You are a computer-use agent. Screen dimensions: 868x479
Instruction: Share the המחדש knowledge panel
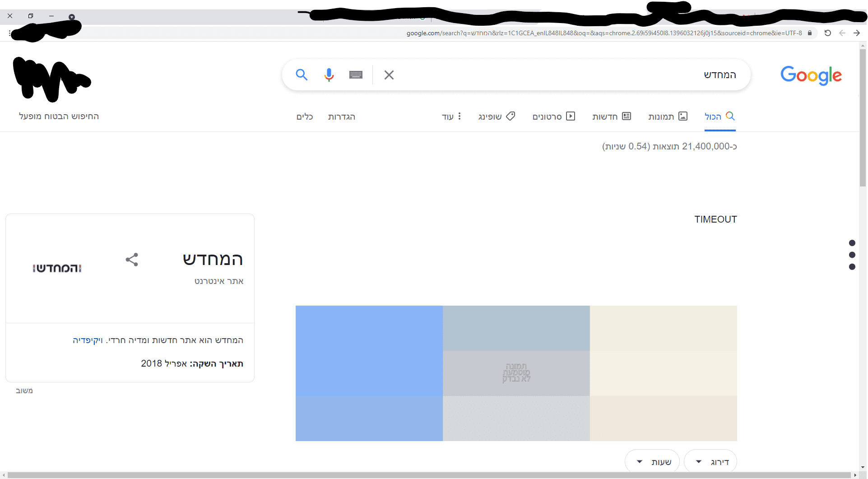coord(131,260)
